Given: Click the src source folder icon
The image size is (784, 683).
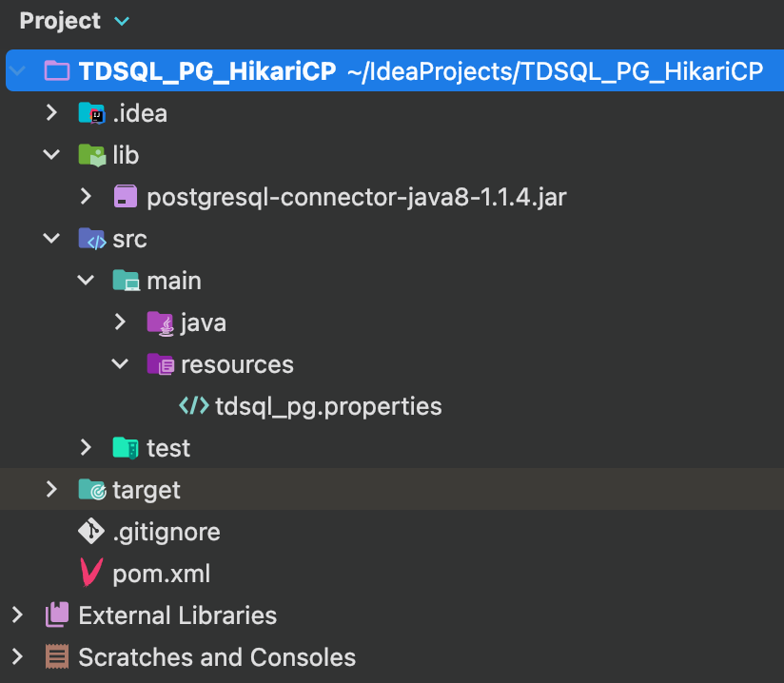Looking at the screenshot, I should (x=91, y=239).
